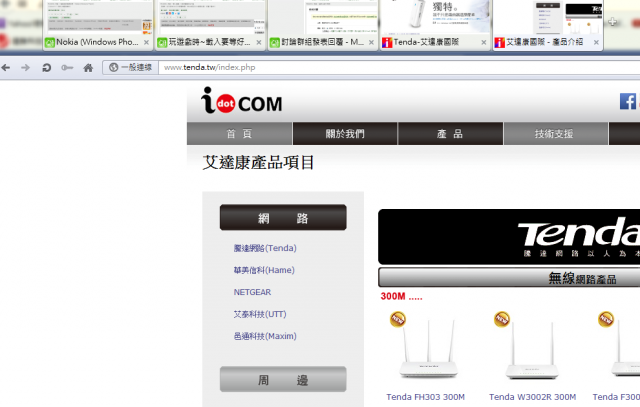This screenshot has width=640, height=407.
Task: Open the 產品 navigation item
Action: click(450, 133)
